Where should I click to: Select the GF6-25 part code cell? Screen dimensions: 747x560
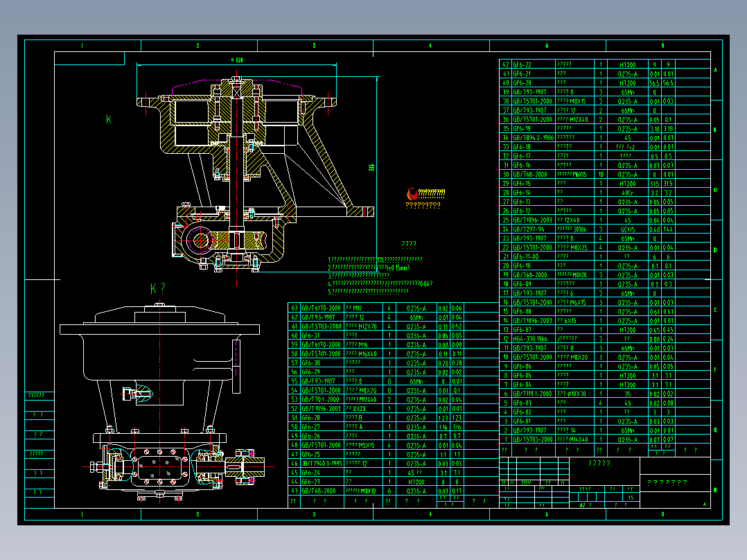tap(322, 455)
